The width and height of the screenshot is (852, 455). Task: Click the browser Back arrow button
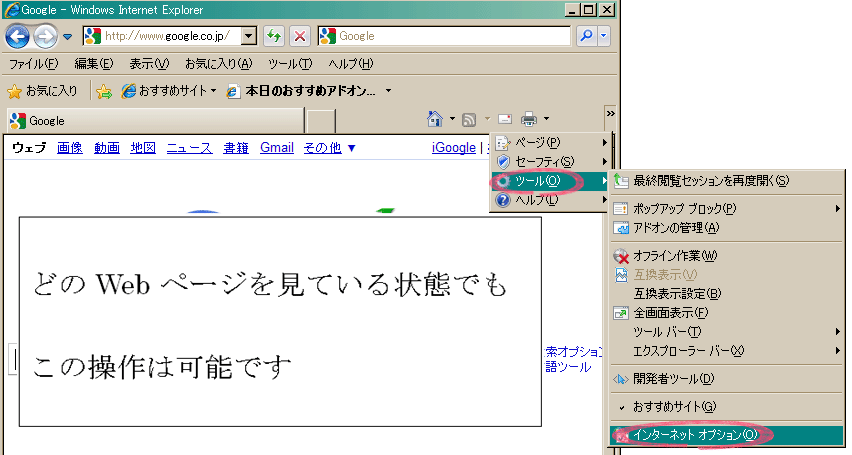17,36
